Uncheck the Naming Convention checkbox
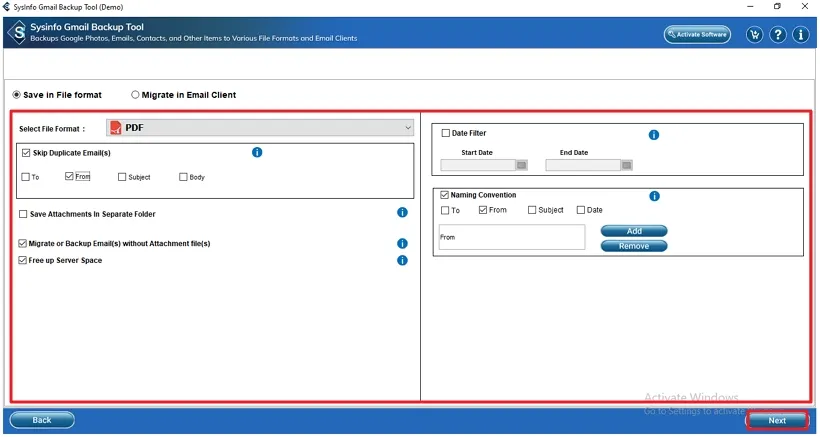Viewport: 820px width, 437px height. click(445, 195)
